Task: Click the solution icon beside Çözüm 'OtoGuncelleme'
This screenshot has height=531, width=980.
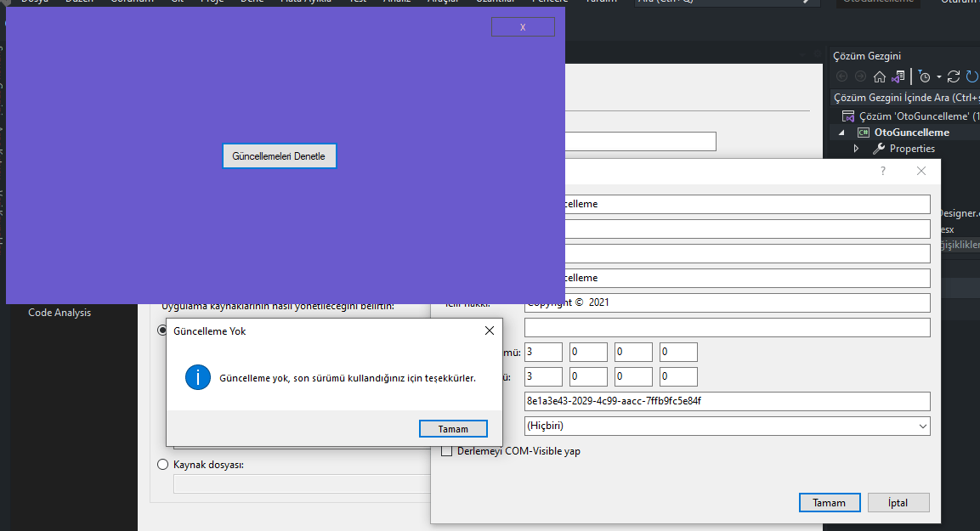Action: point(848,116)
